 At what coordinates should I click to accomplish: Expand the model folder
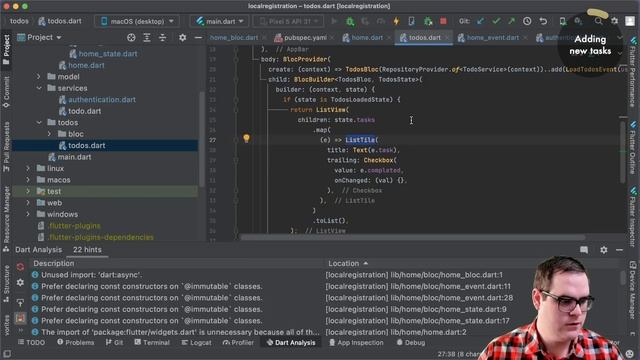coord(39,77)
